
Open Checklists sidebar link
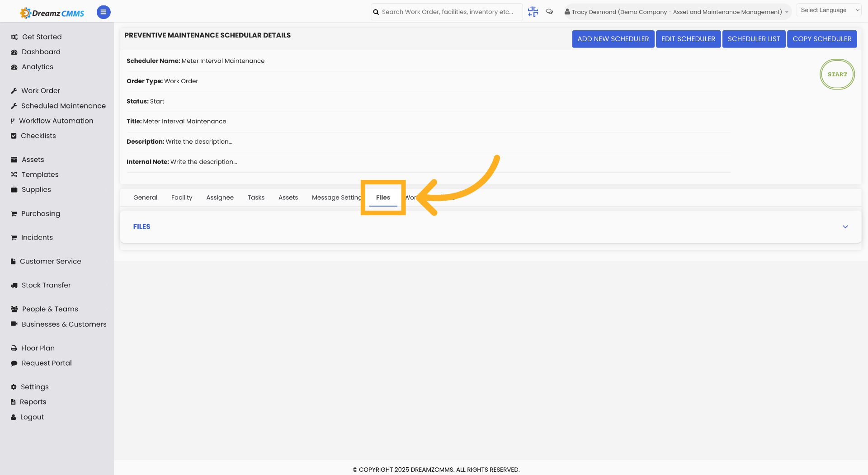click(x=38, y=136)
